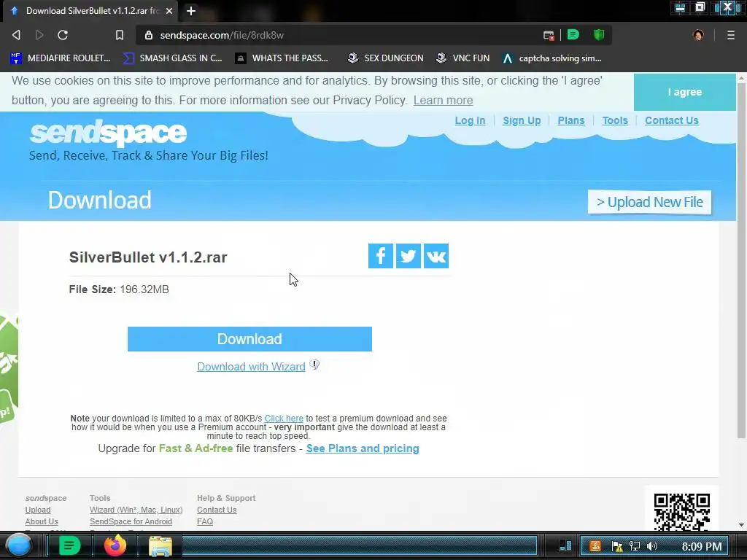Open the WHATS THE PASS... bookmark
This screenshot has height=560, width=747.
pyautogui.click(x=282, y=58)
